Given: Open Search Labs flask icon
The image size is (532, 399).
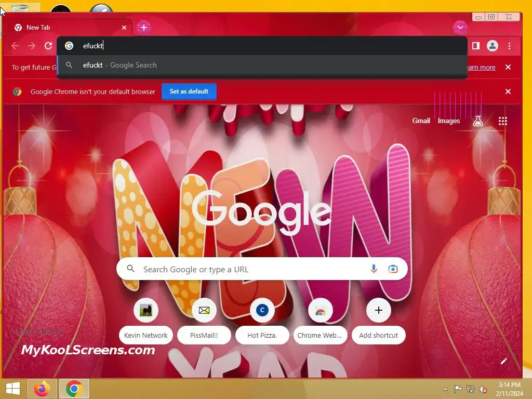Looking at the screenshot, I should 478,121.
